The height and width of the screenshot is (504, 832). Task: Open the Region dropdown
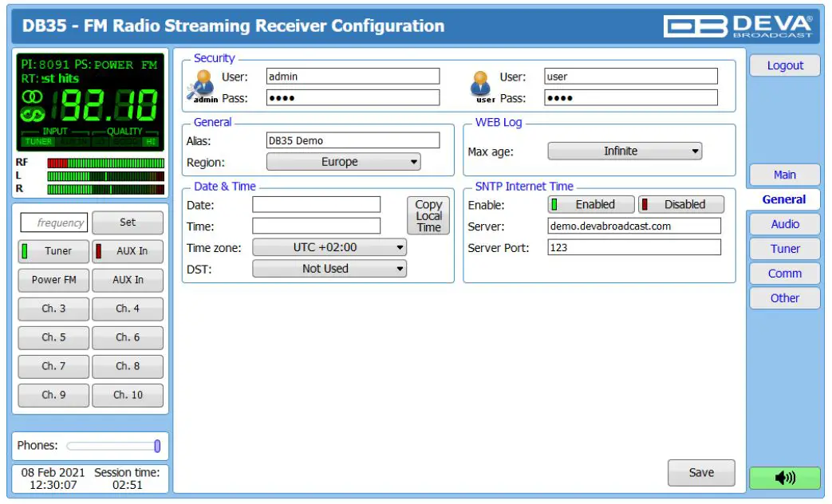coord(343,162)
